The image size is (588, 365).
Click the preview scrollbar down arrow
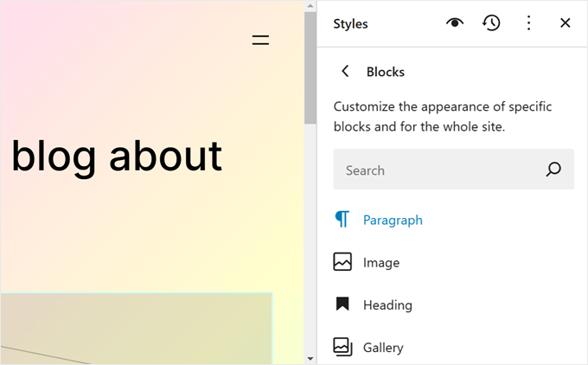coord(310,358)
